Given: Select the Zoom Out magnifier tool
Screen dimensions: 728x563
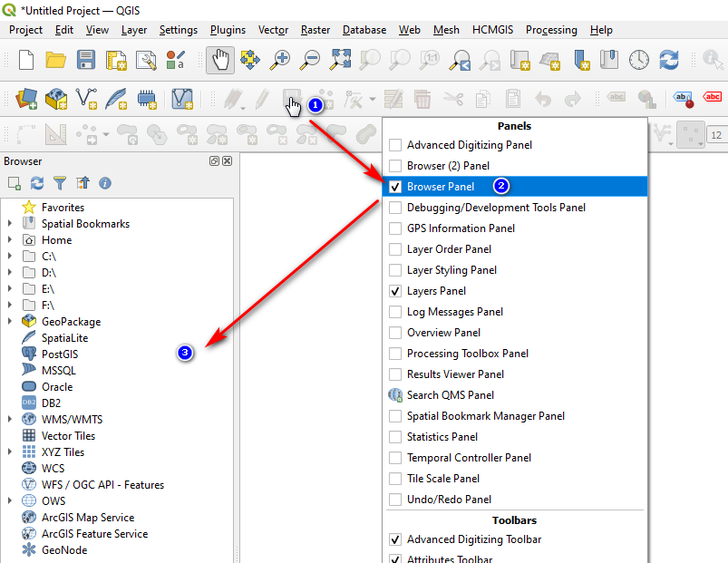Looking at the screenshot, I should click(x=310, y=60).
